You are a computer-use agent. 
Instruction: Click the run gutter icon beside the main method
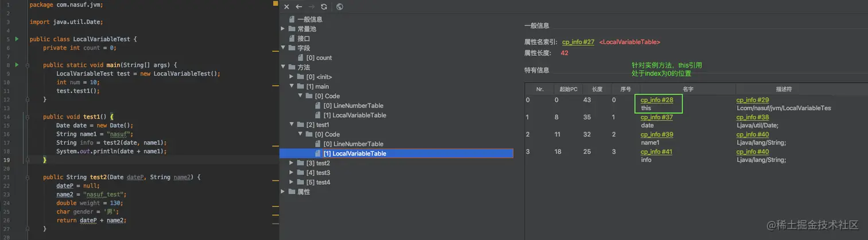pyautogui.click(x=17, y=65)
